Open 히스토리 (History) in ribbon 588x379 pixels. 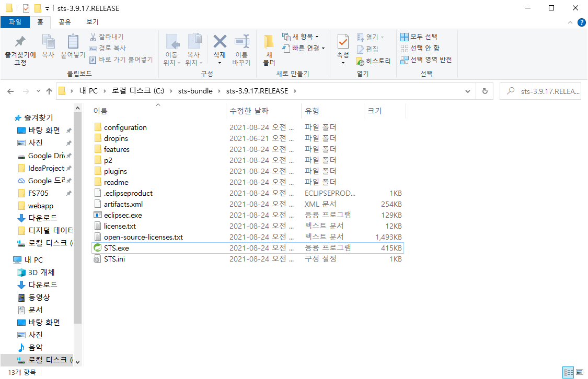click(x=374, y=61)
